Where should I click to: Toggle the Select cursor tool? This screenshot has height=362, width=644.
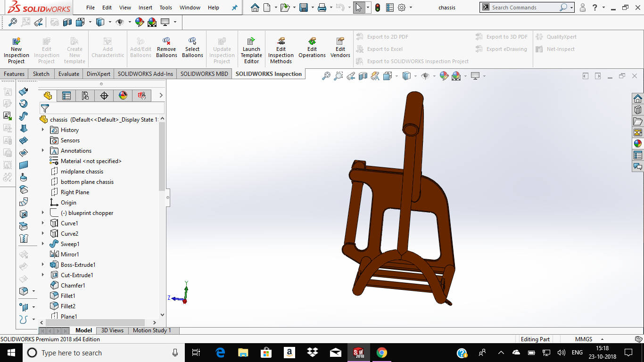point(359,8)
